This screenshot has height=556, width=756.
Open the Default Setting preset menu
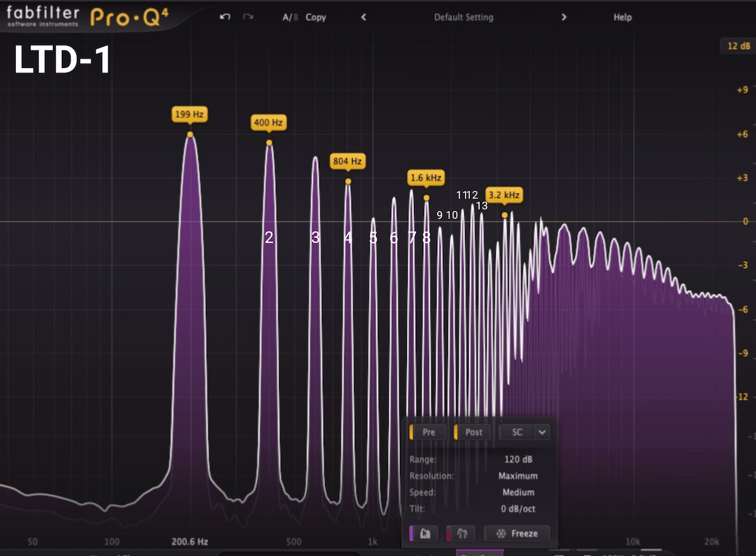(464, 17)
